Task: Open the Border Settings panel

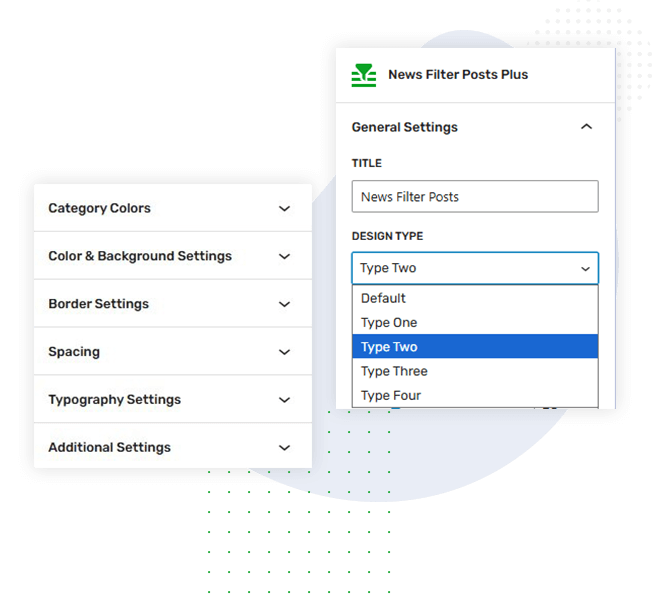Action: (x=98, y=304)
